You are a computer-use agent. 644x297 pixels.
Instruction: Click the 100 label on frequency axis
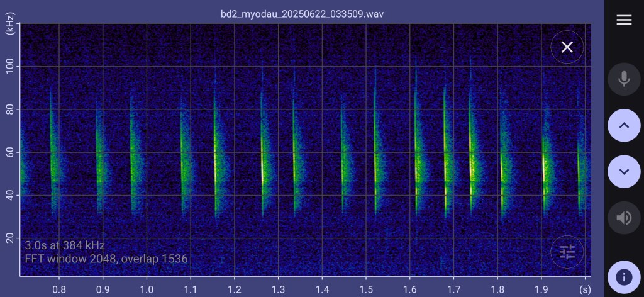point(11,66)
